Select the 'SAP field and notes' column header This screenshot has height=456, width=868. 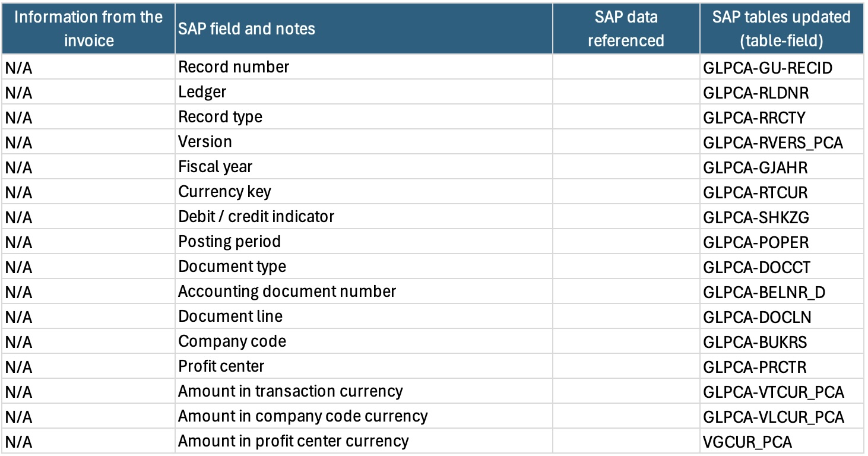coord(364,28)
